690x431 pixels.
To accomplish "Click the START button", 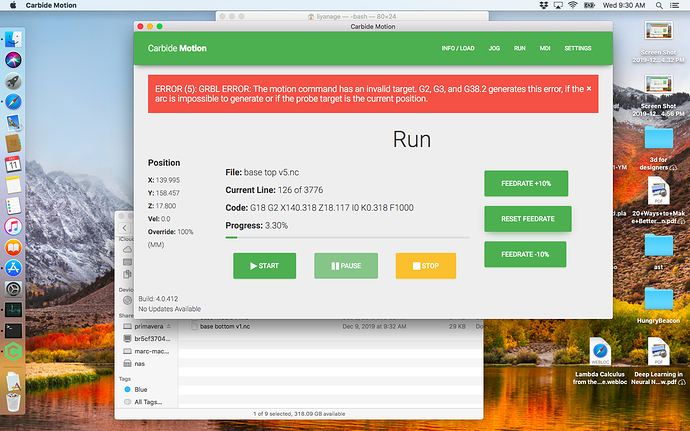I will [264, 266].
